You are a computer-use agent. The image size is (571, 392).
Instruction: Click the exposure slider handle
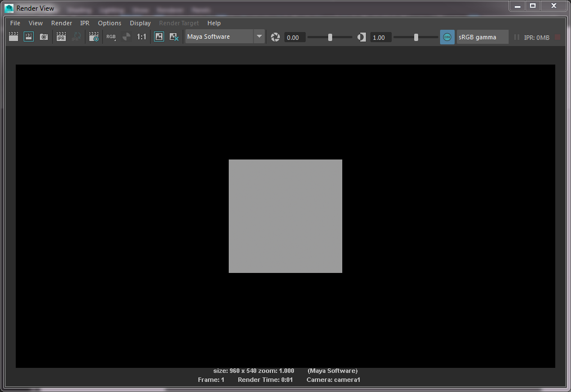click(x=330, y=37)
